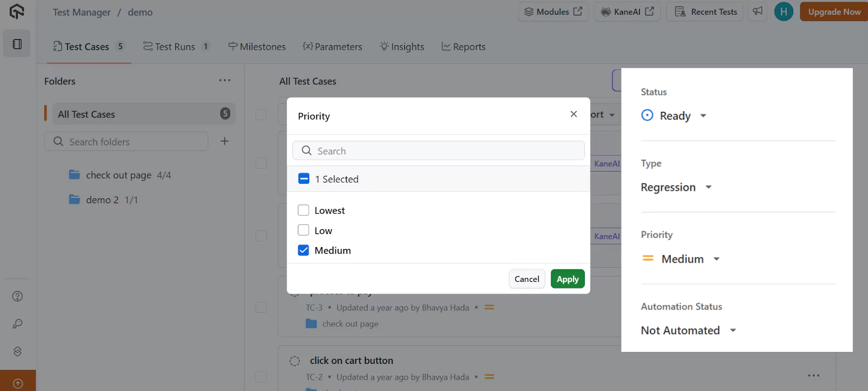Click the Upgrade Now button

point(833,11)
